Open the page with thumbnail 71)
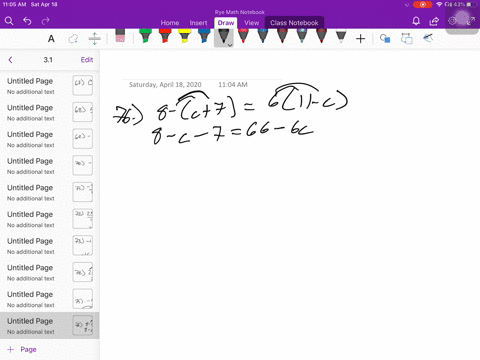Viewport: 480px width, 360px height. coord(50,192)
